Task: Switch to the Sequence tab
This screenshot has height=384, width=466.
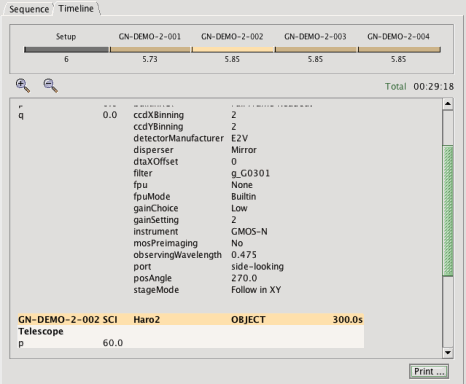Action: [x=29, y=9]
